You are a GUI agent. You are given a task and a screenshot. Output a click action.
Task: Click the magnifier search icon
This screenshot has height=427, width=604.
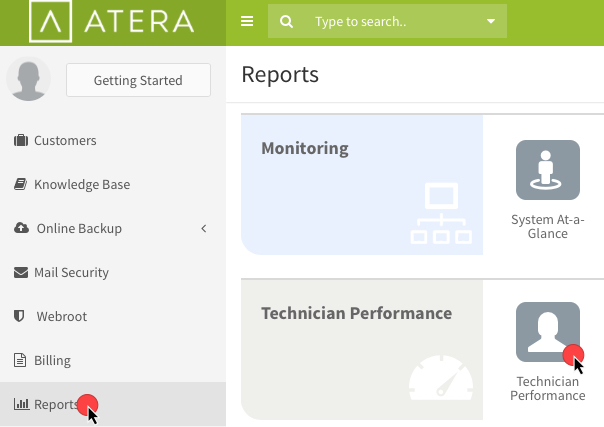click(286, 22)
